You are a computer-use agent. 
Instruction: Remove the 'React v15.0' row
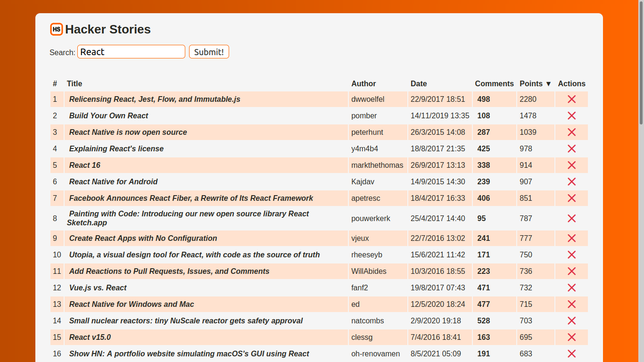point(571,337)
